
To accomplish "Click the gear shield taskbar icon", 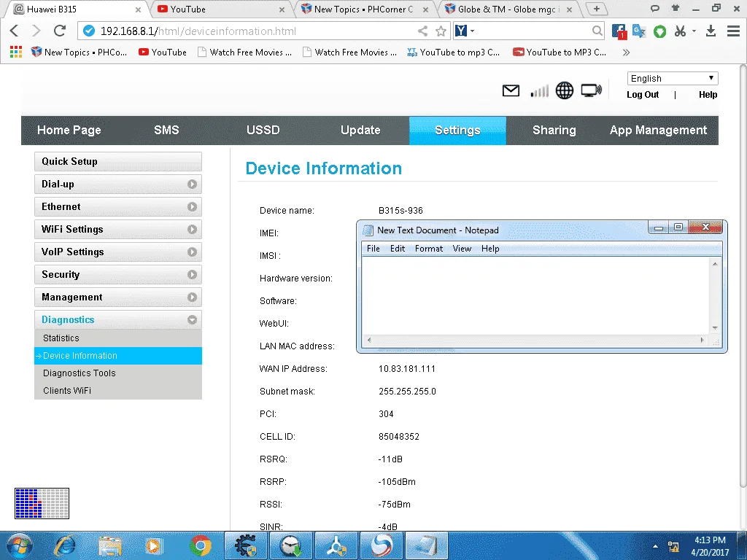I will tap(246, 545).
